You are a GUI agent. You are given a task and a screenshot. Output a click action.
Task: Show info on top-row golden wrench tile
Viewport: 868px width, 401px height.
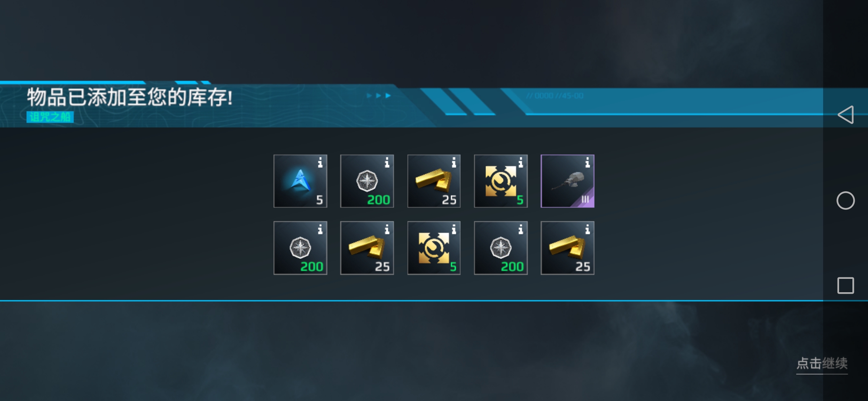pyautogui.click(x=520, y=163)
